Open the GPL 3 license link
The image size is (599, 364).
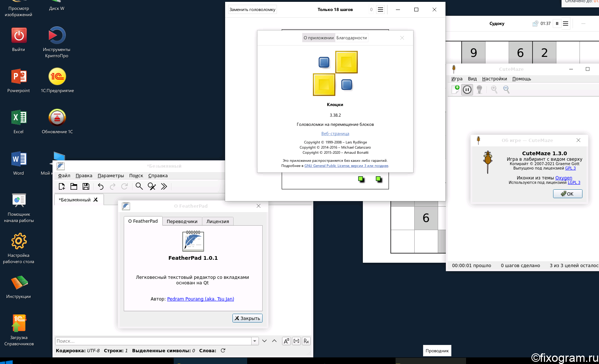570,168
